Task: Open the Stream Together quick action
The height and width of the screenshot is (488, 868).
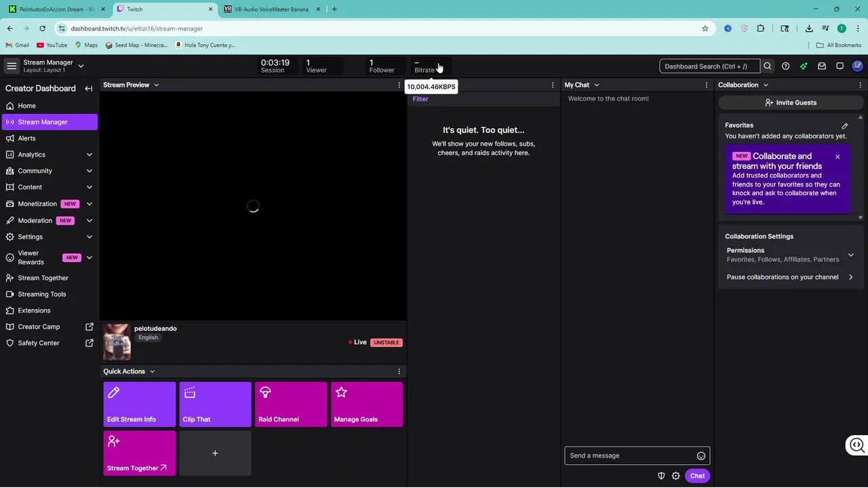Action: click(x=140, y=453)
